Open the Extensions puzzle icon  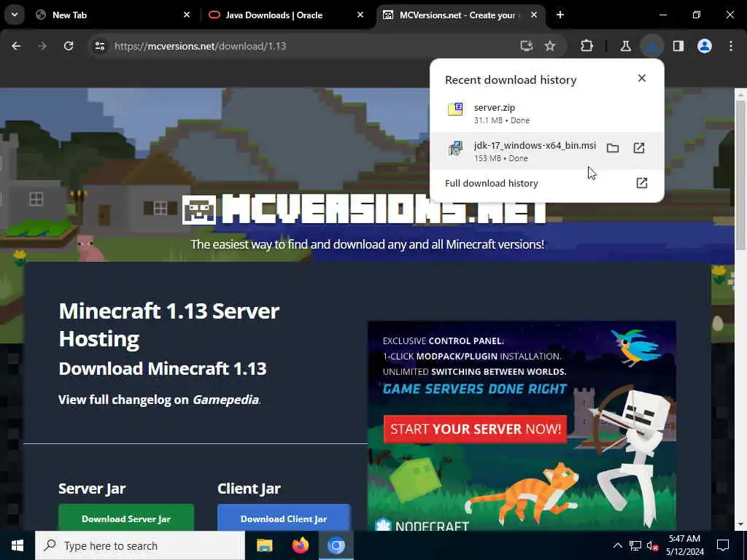click(587, 46)
